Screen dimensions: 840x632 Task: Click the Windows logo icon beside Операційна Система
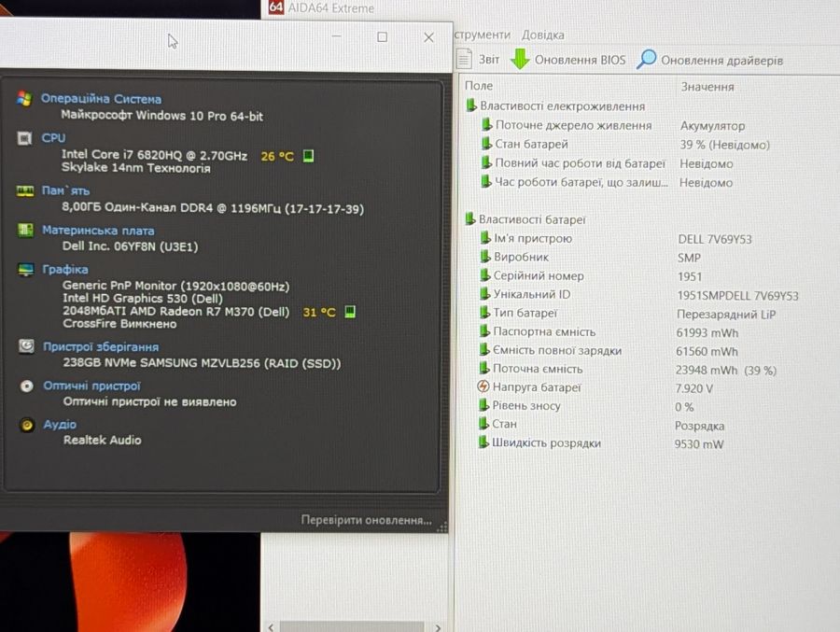[24, 99]
